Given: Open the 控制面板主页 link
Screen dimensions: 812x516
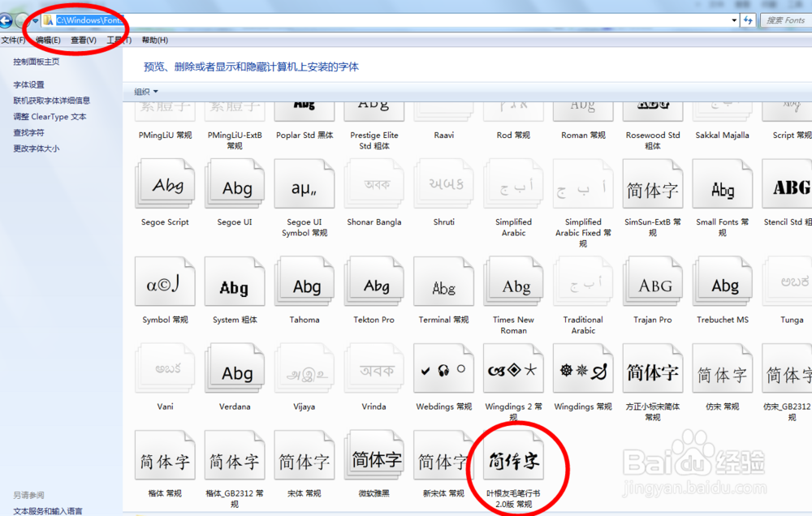Looking at the screenshot, I should click(38, 61).
